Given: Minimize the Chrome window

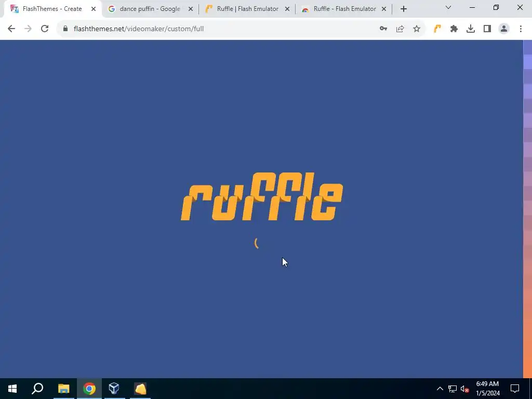Looking at the screenshot, I should pyautogui.click(x=472, y=7).
